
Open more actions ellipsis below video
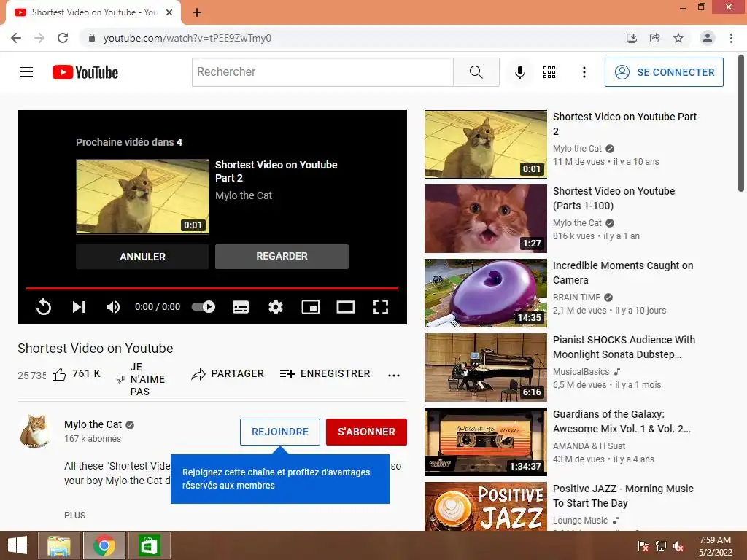(394, 376)
